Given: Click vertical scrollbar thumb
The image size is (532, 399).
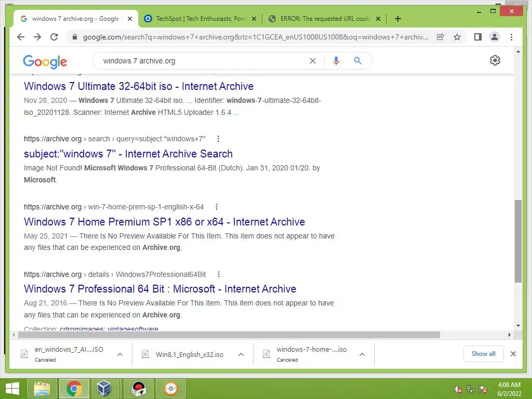Looking at the screenshot, I should point(518,241).
